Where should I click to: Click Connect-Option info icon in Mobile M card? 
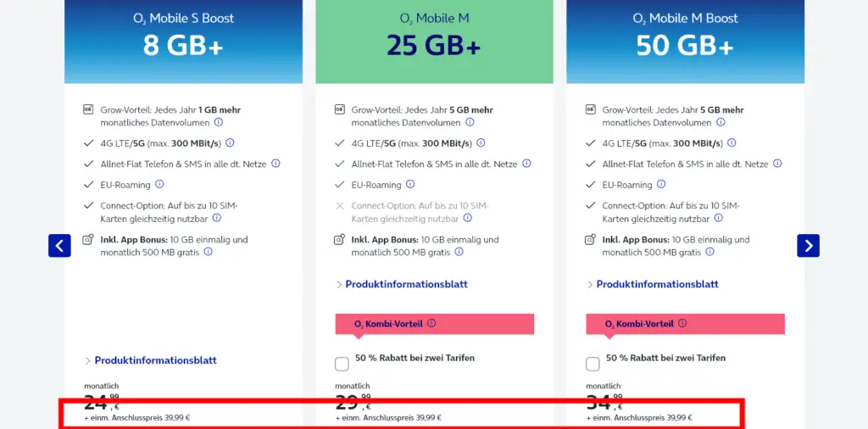click(x=455, y=218)
